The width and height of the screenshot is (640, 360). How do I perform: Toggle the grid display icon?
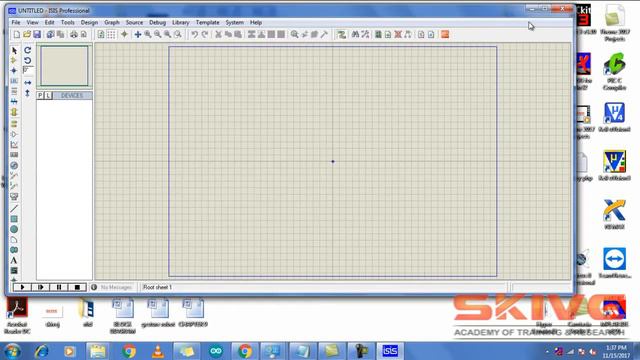(111, 35)
